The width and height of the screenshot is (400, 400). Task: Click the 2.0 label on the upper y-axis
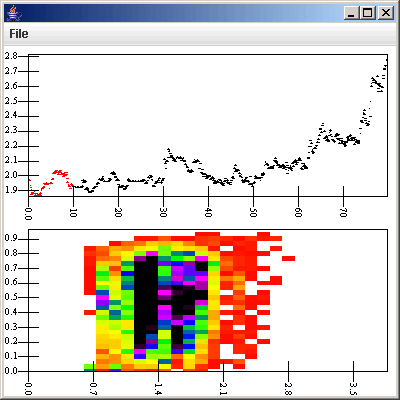[11, 175]
